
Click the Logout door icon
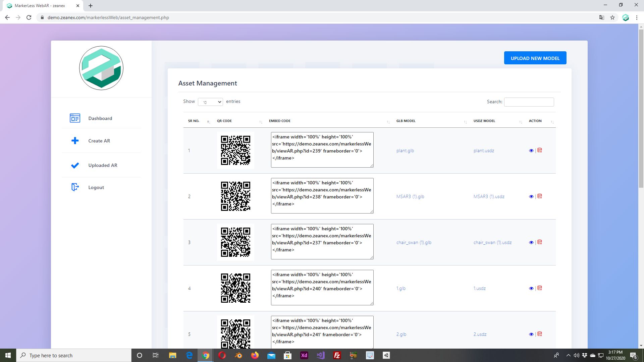(75, 187)
